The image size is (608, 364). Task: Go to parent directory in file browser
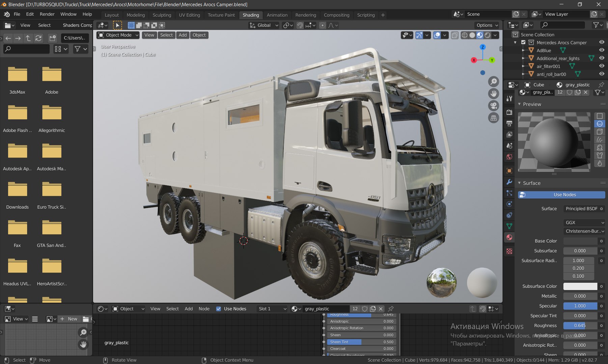28,38
